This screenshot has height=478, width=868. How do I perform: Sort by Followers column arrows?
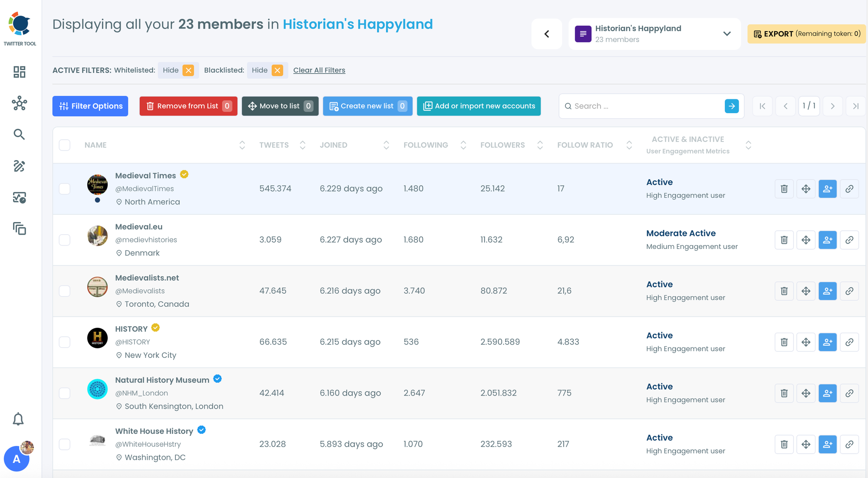[x=540, y=145]
